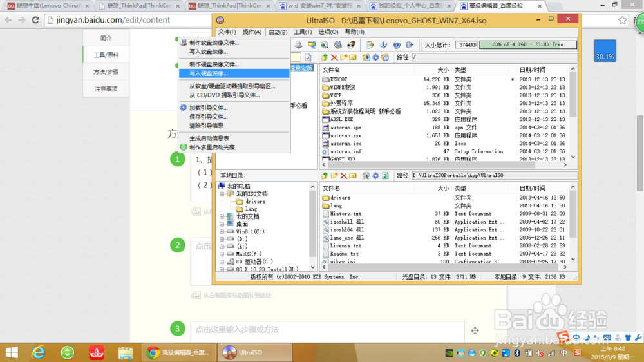Expand the (E:) drive node

tap(222, 247)
